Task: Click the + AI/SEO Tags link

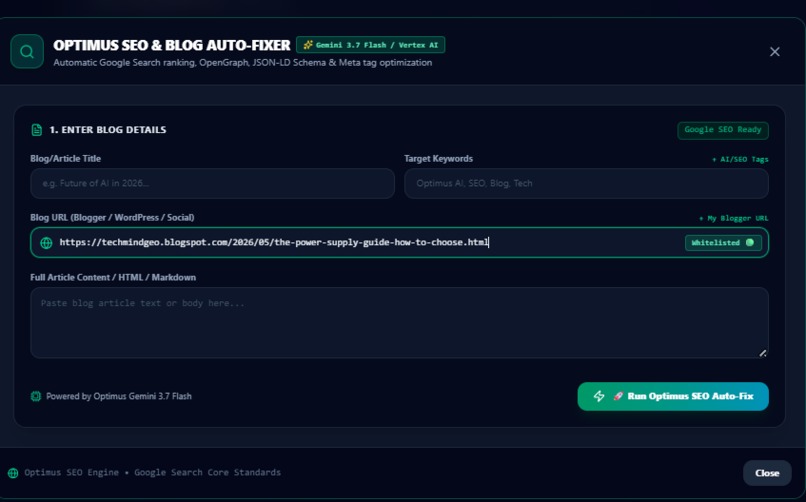Action: point(740,159)
